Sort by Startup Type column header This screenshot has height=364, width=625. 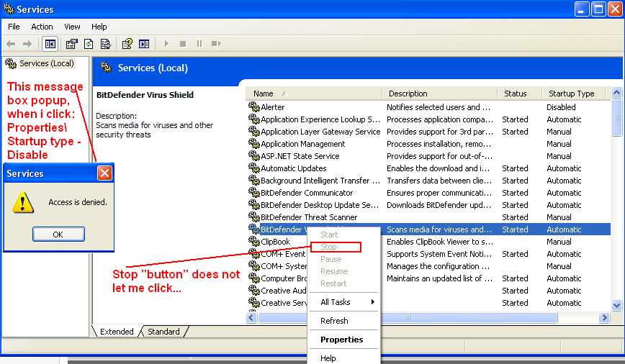[573, 94]
